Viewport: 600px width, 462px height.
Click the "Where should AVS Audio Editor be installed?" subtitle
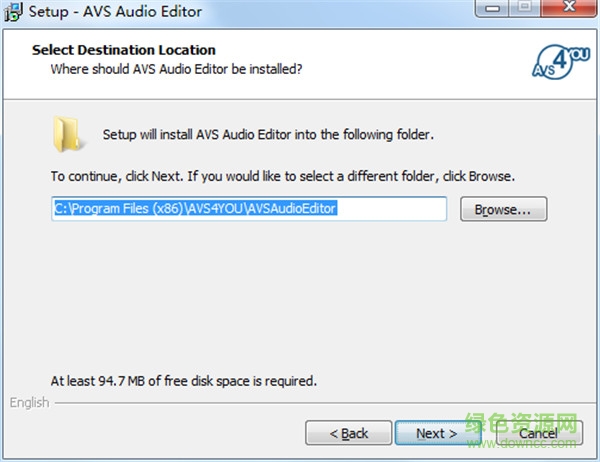pyautogui.click(x=176, y=69)
